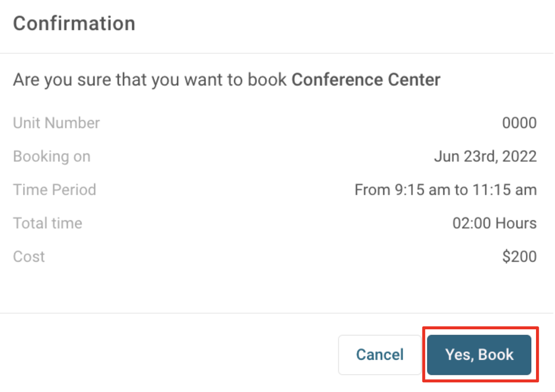This screenshot has height=392, width=555.
Task: Click the $200 cost amount
Action: [519, 256]
